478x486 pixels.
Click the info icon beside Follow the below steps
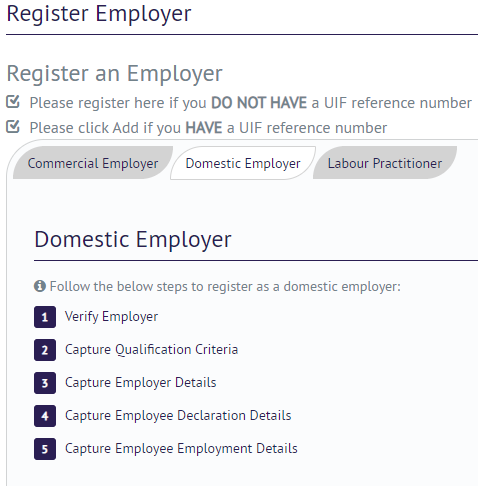[40, 286]
